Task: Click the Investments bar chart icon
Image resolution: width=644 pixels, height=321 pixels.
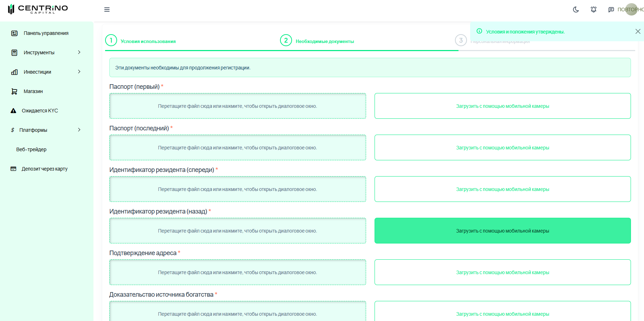Action: [x=14, y=72]
